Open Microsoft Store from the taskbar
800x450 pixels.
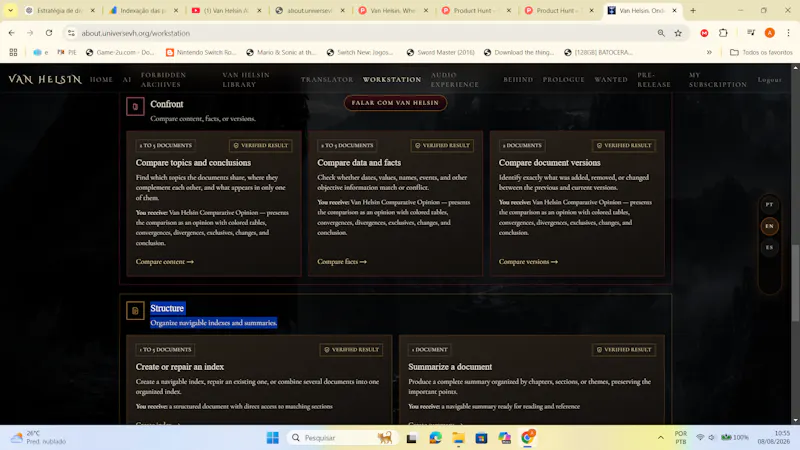coord(481,438)
